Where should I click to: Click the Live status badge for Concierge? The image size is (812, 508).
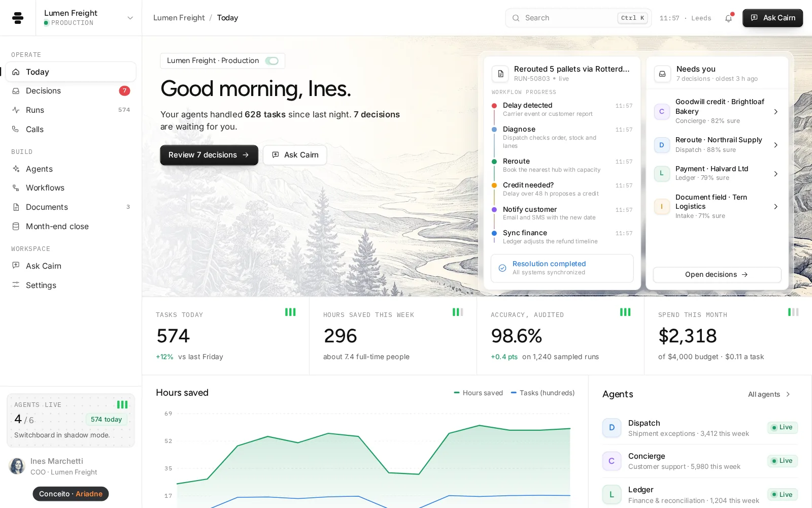pos(782,461)
